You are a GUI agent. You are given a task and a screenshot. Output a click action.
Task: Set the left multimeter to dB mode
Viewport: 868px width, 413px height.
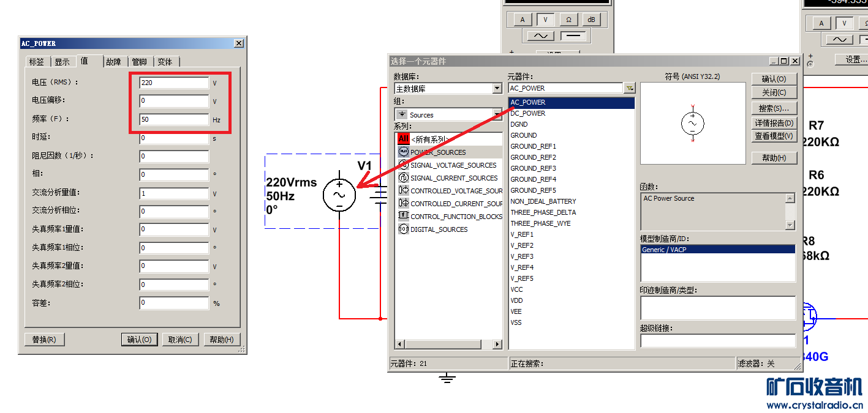pyautogui.click(x=591, y=20)
